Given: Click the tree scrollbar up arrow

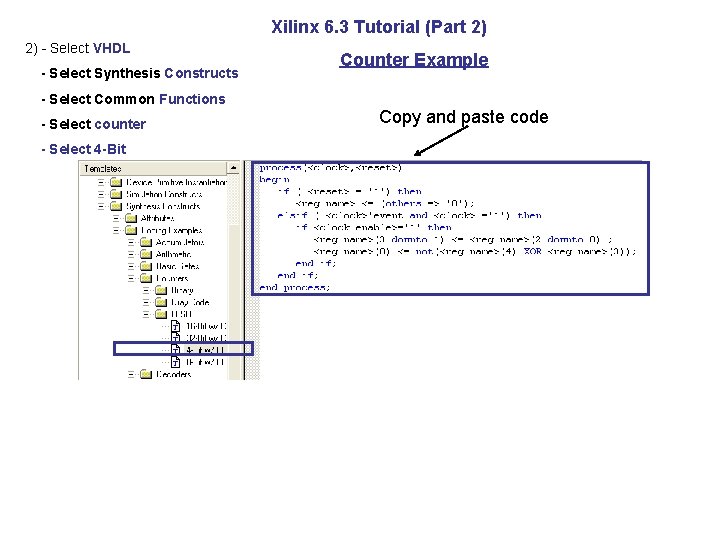Looking at the screenshot, I should (x=233, y=168).
